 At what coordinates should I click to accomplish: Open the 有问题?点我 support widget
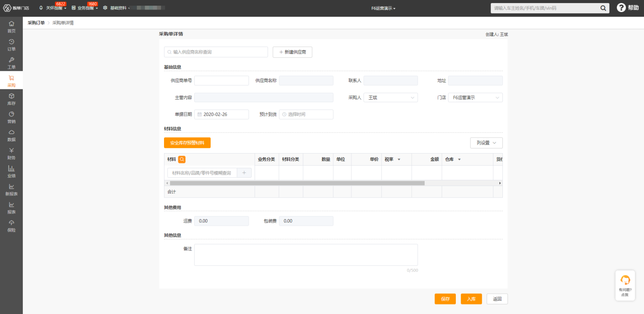click(625, 285)
